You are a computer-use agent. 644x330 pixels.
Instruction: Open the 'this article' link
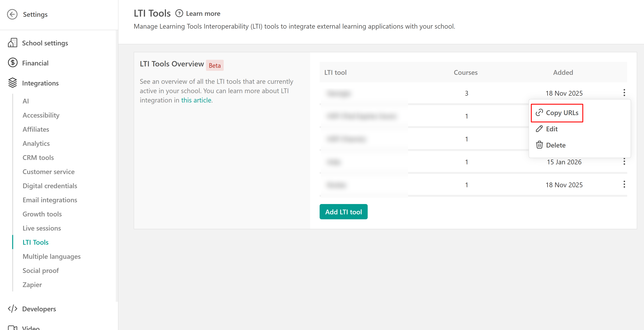[x=196, y=100]
